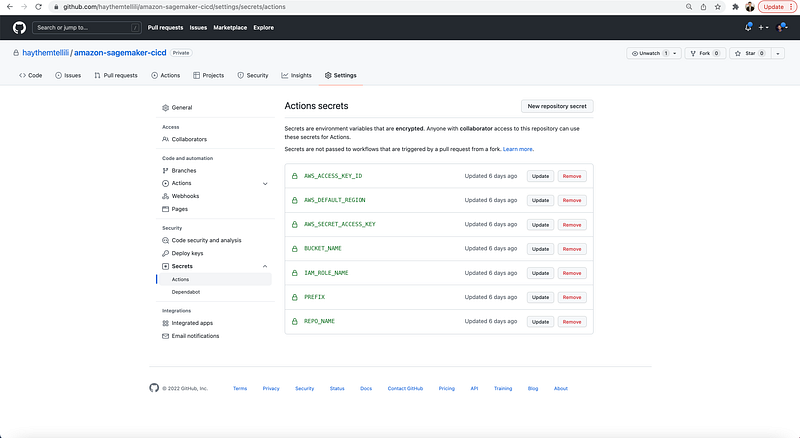Open the haythemtellili owner link
The height and width of the screenshot is (438, 800).
click(45, 53)
